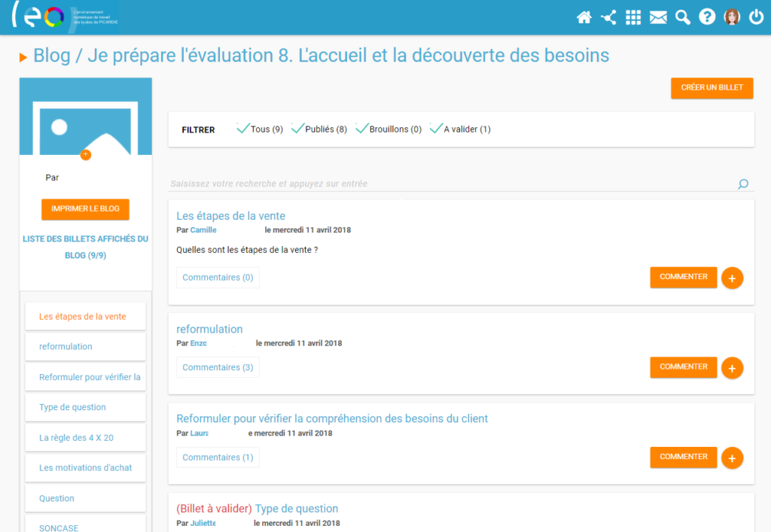Expand plus button on Les étapes post
The image size is (771, 532).
[732, 278]
